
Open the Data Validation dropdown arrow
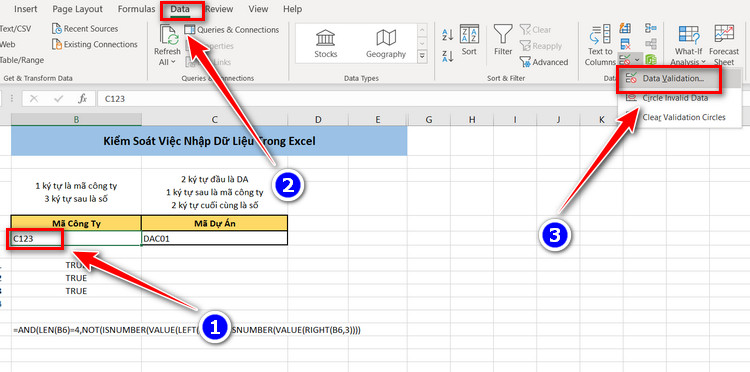[x=637, y=60]
